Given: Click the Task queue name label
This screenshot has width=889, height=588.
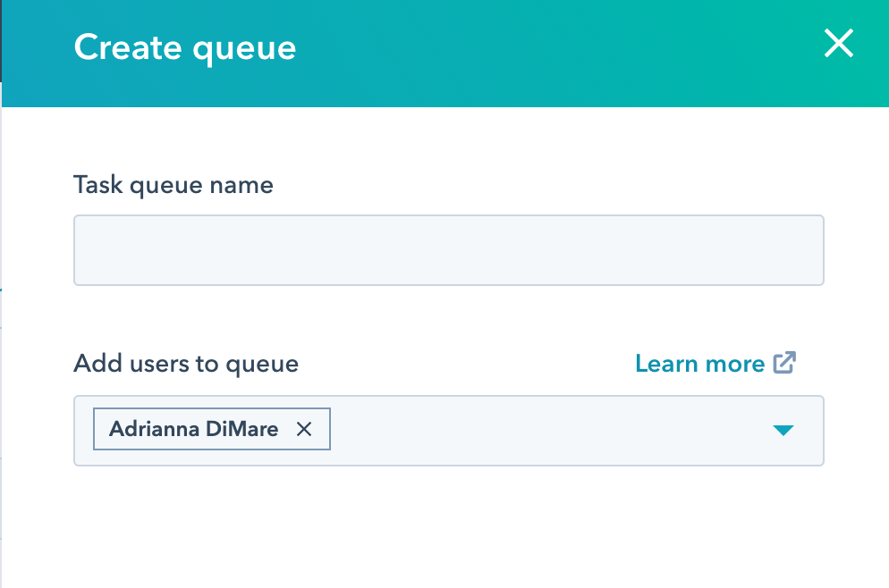Looking at the screenshot, I should coord(173,185).
